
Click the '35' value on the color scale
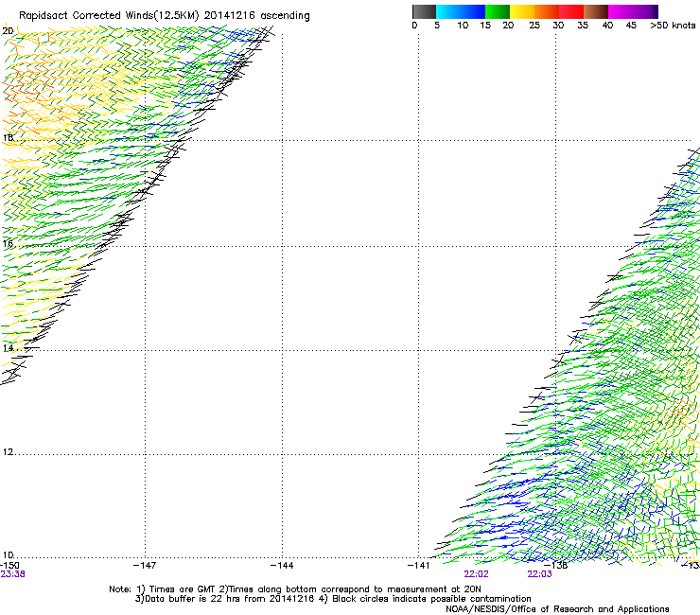click(x=583, y=26)
